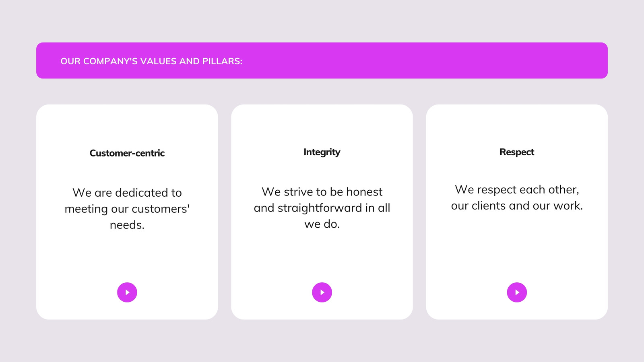Click the 'We are dedicated to' paragraph
Image resolution: width=644 pixels, height=362 pixels.
coord(127,209)
